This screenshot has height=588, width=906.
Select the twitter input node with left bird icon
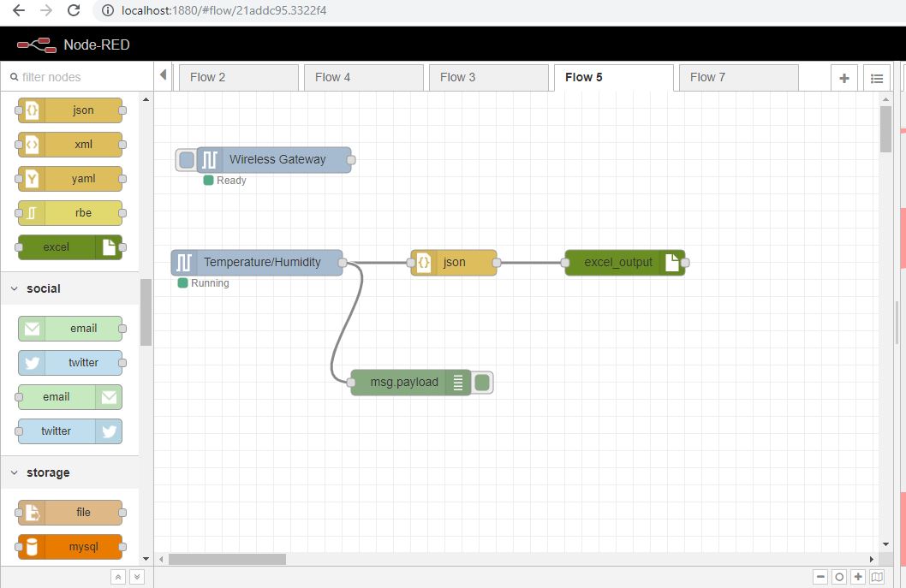(70, 363)
